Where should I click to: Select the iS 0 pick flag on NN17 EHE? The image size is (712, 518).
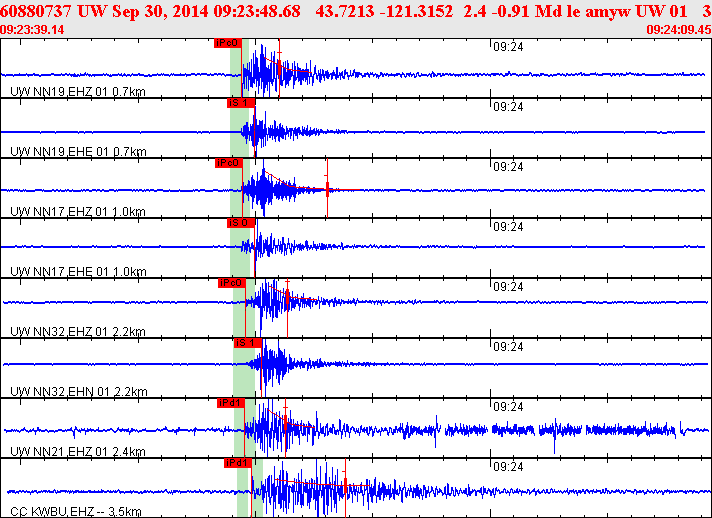241,223
